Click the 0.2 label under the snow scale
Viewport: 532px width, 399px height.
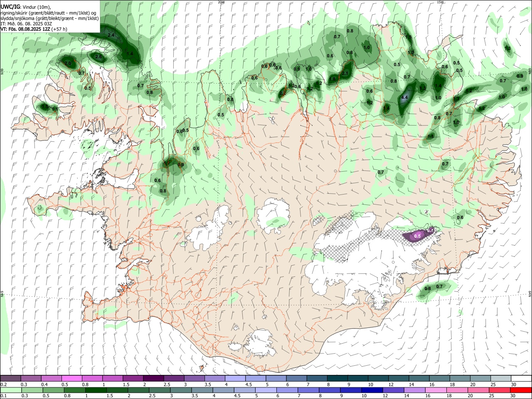coord(3,384)
